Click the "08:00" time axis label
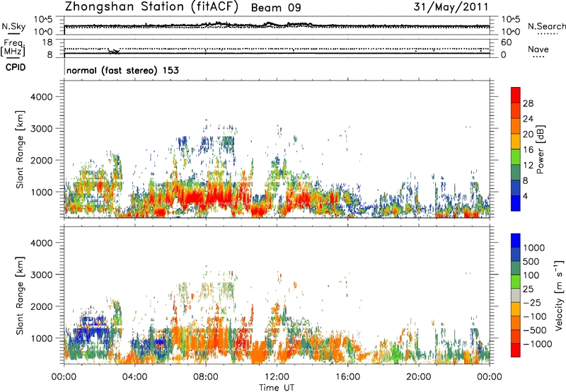 click(206, 377)
